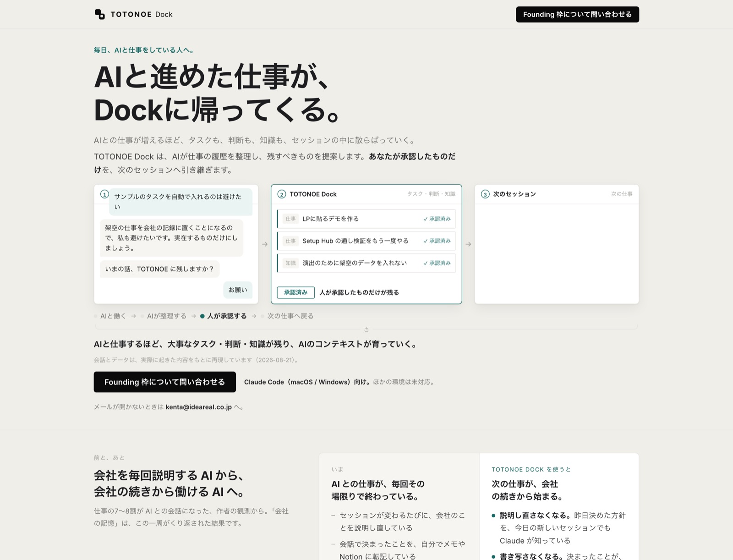This screenshot has height=560, width=733.
Task: Click 承認済み check on Setup Hub row
Action: coord(437,241)
